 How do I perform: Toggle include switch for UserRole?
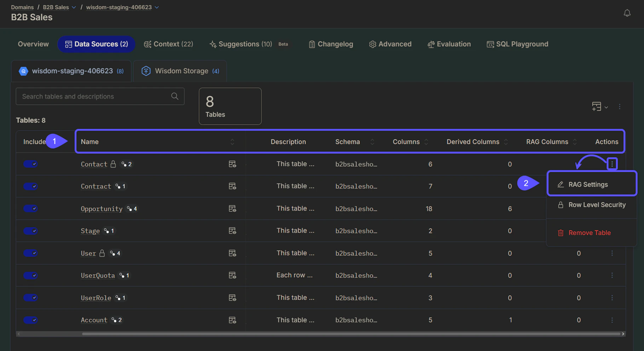31,298
